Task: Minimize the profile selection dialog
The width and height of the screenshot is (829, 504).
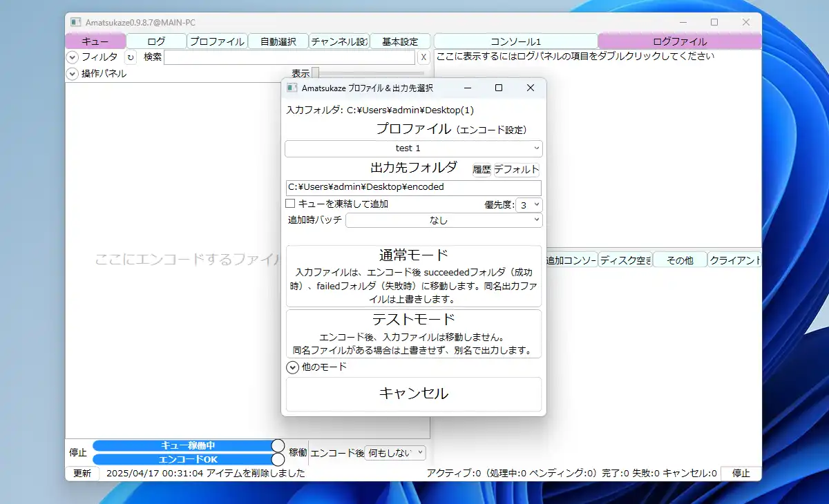Action: coord(468,88)
